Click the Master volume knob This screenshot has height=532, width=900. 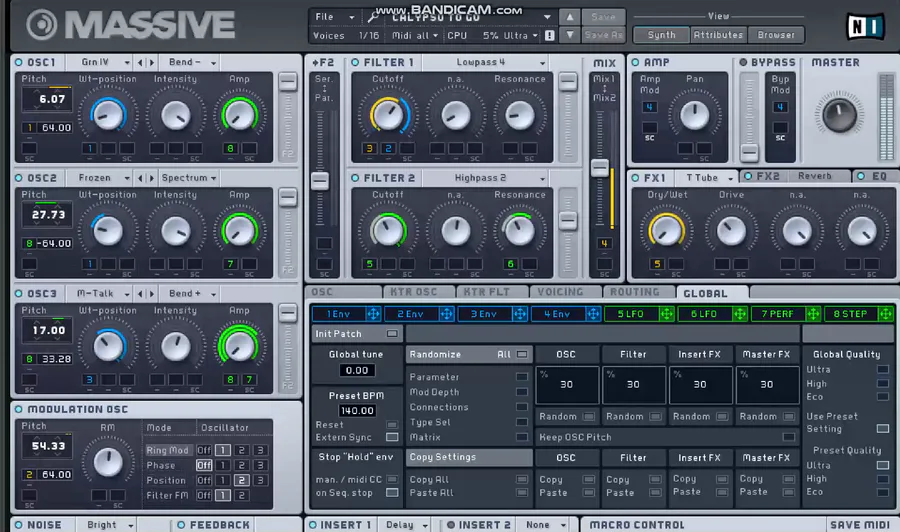(839, 115)
